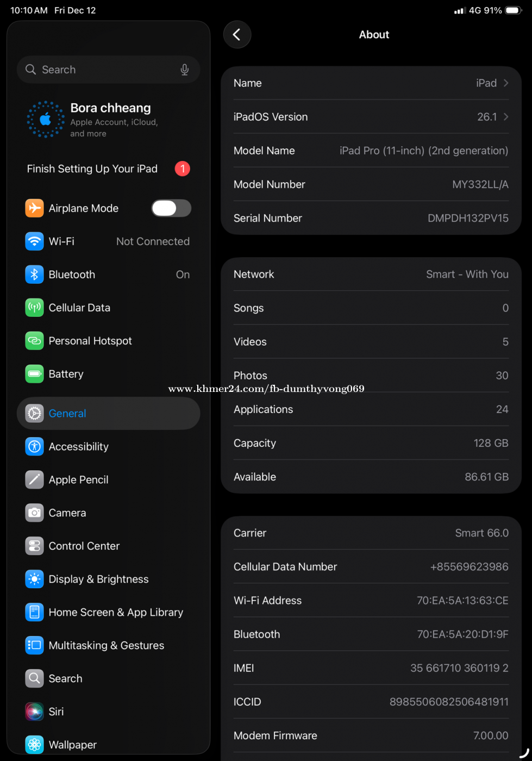Open iPadOS Version details chevron

tap(506, 117)
